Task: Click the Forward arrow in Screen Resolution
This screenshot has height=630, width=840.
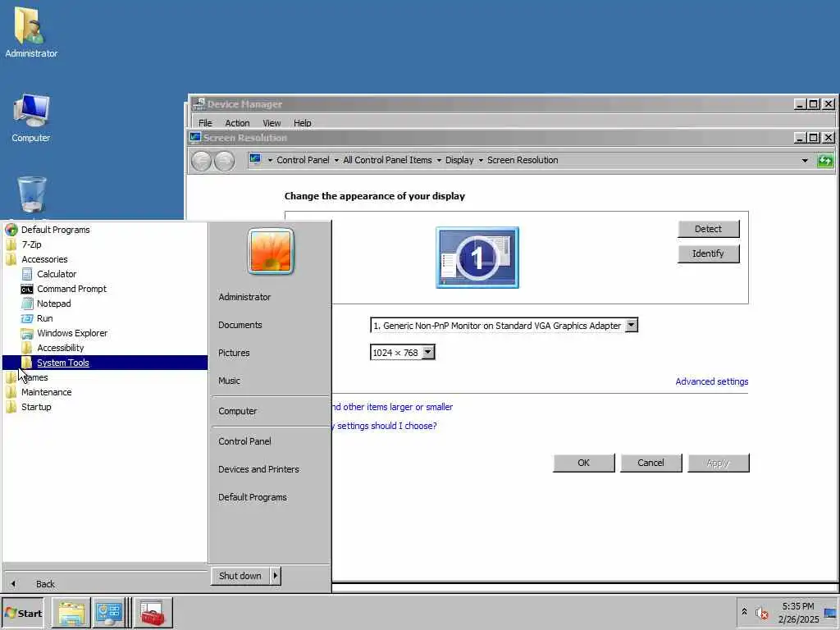Action: [x=225, y=161]
